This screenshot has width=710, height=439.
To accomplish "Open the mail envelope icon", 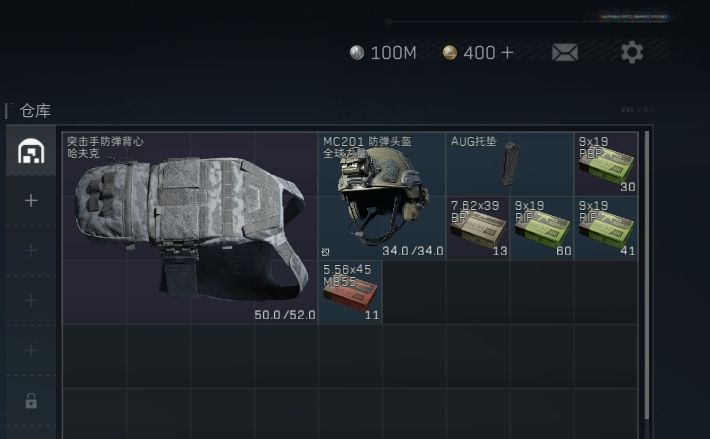I will (x=565, y=52).
